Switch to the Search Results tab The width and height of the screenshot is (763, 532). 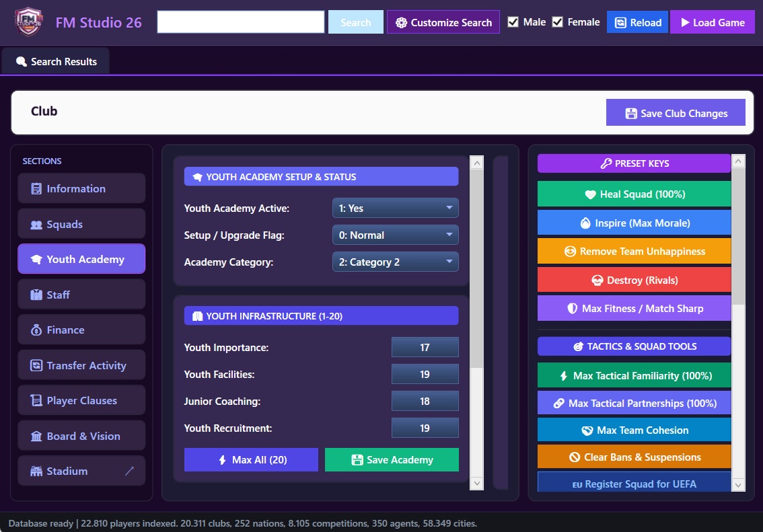(x=56, y=61)
